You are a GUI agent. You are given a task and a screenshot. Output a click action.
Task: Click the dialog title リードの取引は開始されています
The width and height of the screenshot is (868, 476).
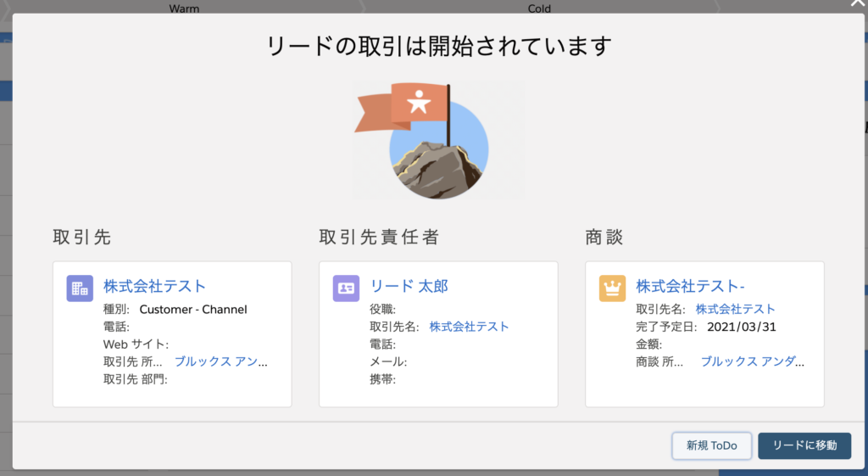pyautogui.click(x=439, y=46)
